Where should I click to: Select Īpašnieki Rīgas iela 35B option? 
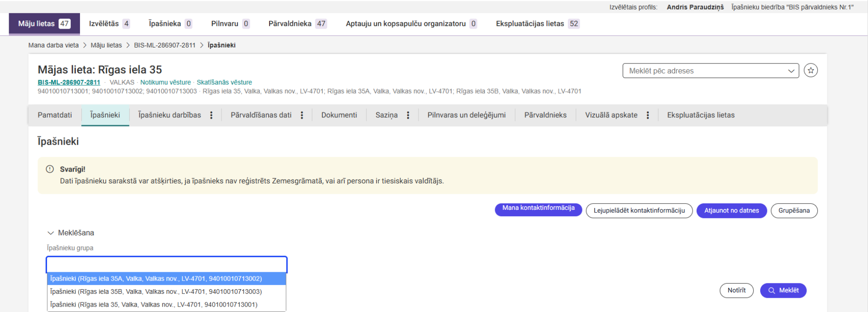tap(167, 291)
